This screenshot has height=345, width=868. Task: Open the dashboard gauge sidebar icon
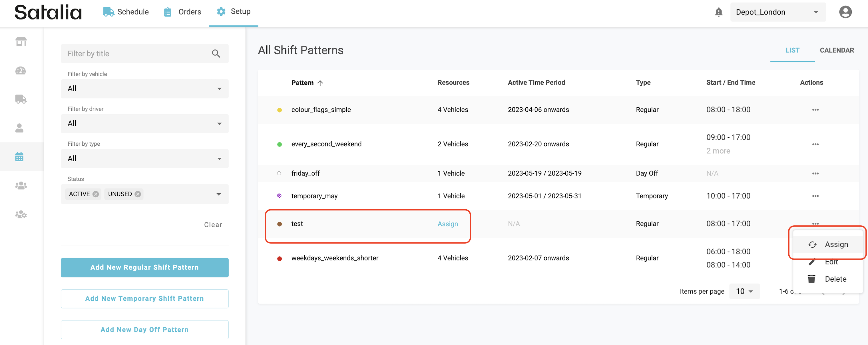click(x=21, y=71)
